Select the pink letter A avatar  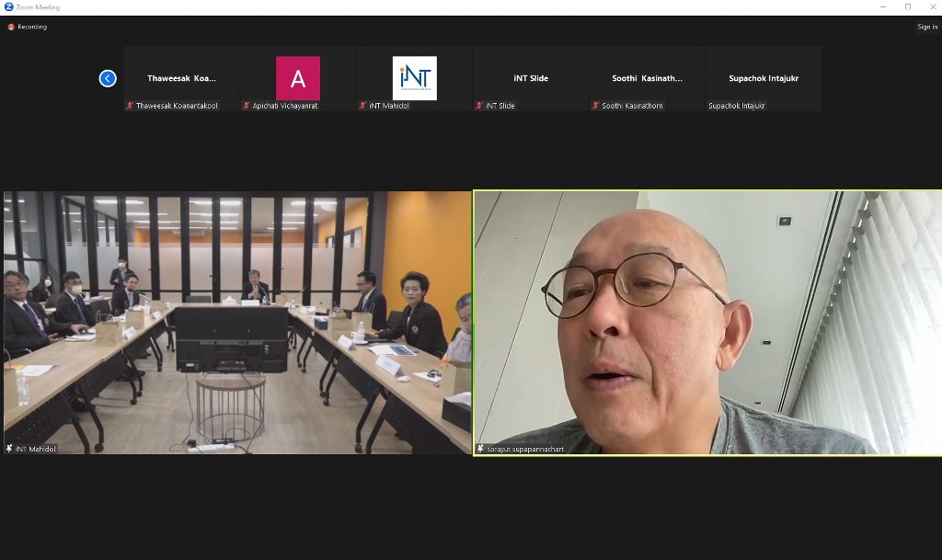tap(298, 78)
